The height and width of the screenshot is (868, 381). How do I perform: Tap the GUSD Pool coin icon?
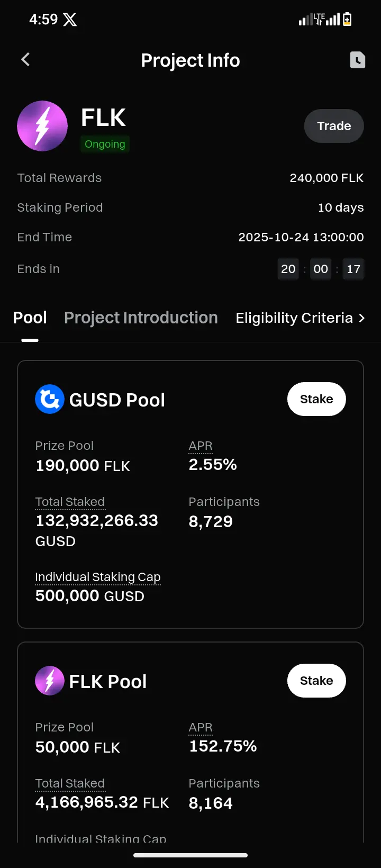click(x=50, y=399)
